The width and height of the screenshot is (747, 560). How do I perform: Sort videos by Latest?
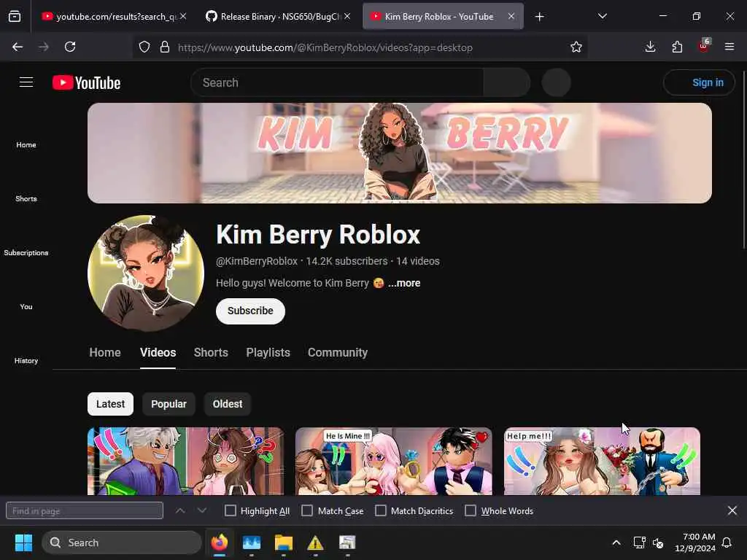(x=110, y=404)
